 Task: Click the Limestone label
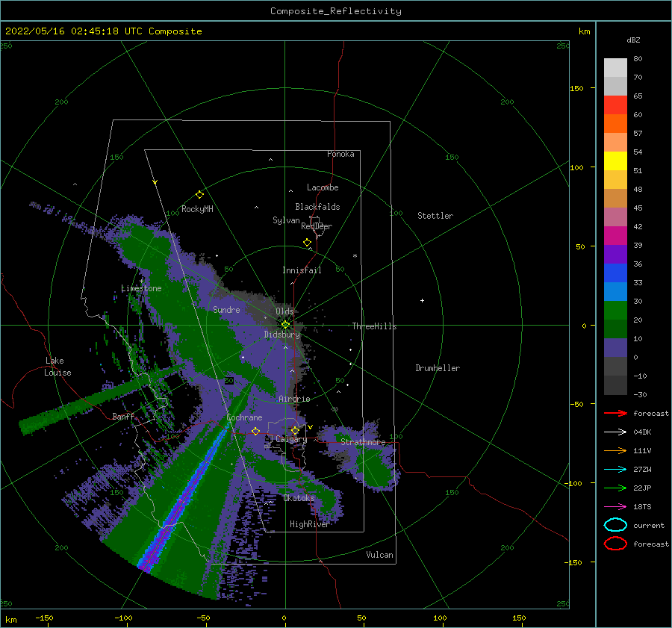141,288
